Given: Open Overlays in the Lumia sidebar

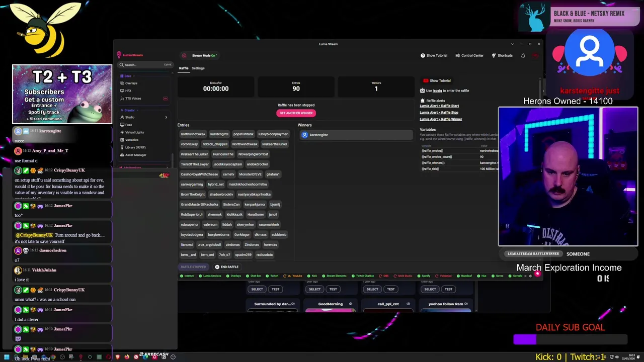Looking at the screenshot, I should click(x=128, y=83).
